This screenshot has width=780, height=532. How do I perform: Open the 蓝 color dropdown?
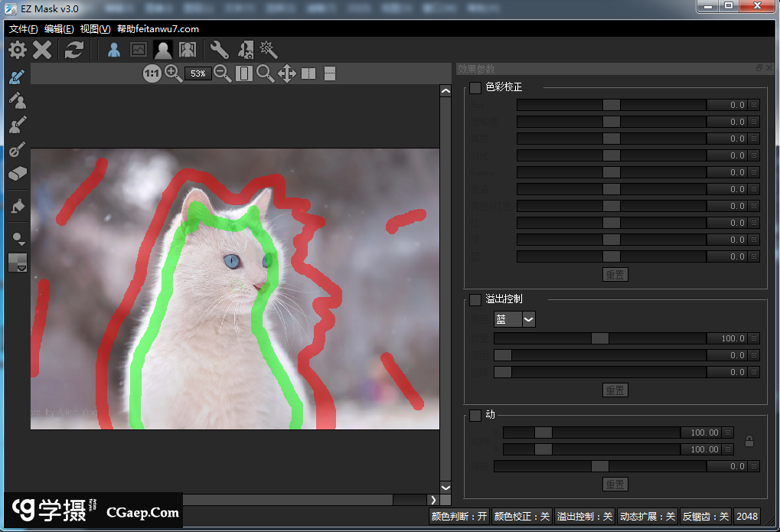(514, 319)
